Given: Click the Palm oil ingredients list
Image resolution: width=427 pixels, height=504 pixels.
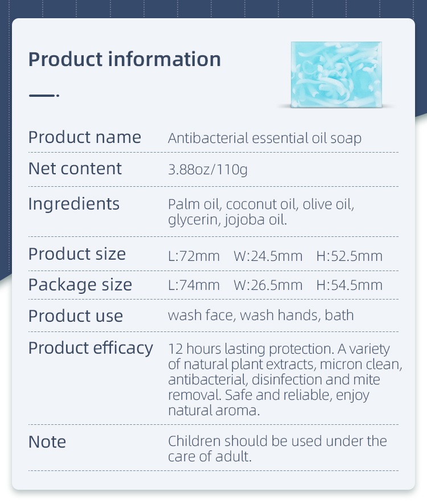Looking at the screenshot, I should 261,212.
